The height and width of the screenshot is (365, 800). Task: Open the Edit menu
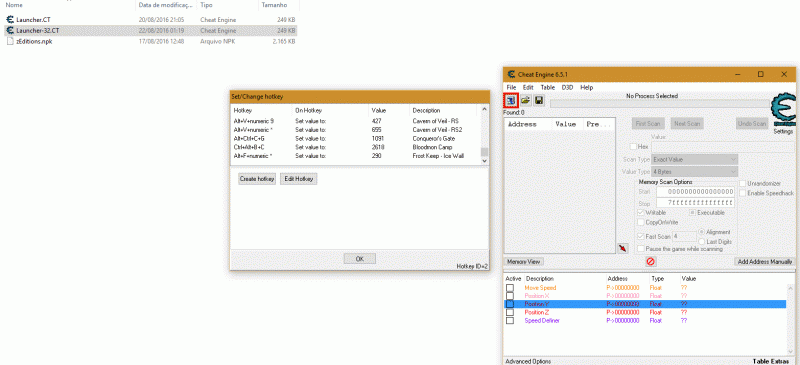click(528, 87)
